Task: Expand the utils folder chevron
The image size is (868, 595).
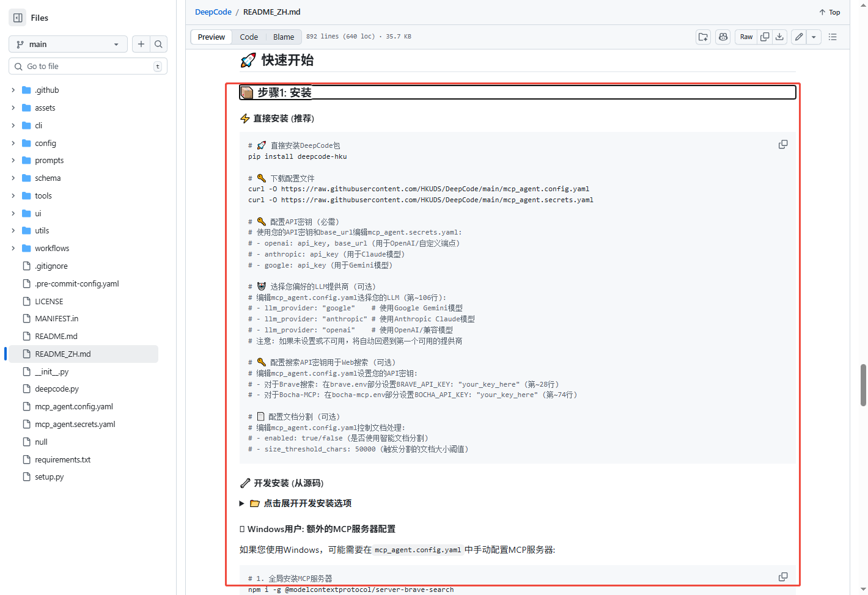Action: [x=13, y=230]
